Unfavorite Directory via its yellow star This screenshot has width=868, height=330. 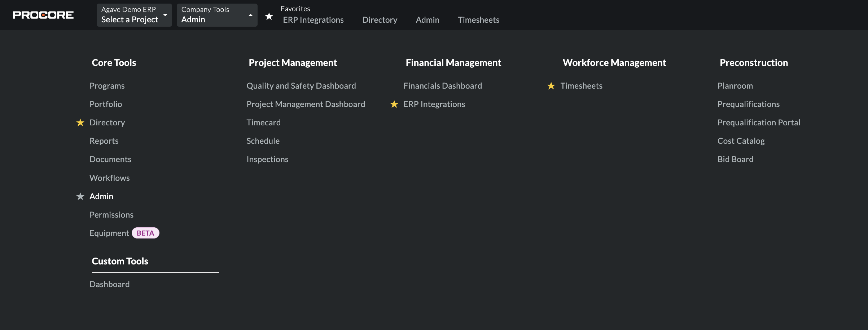coord(80,123)
